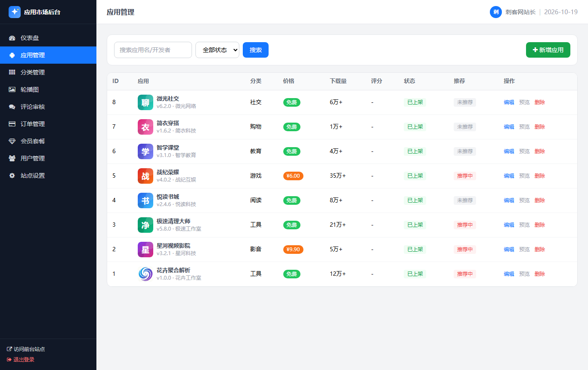
Task: Click the users icon beside 用户管理
Action: point(12,158)
